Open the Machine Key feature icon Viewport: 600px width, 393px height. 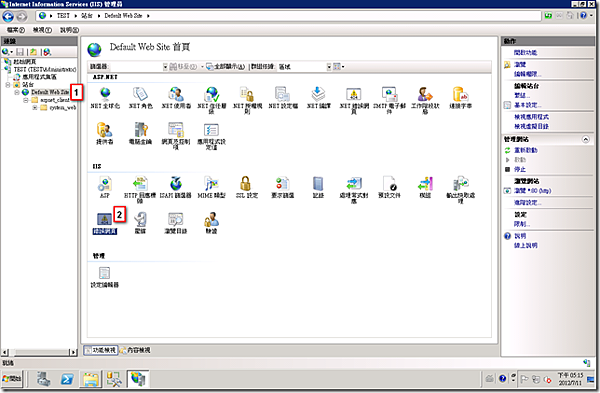[140, 130]
